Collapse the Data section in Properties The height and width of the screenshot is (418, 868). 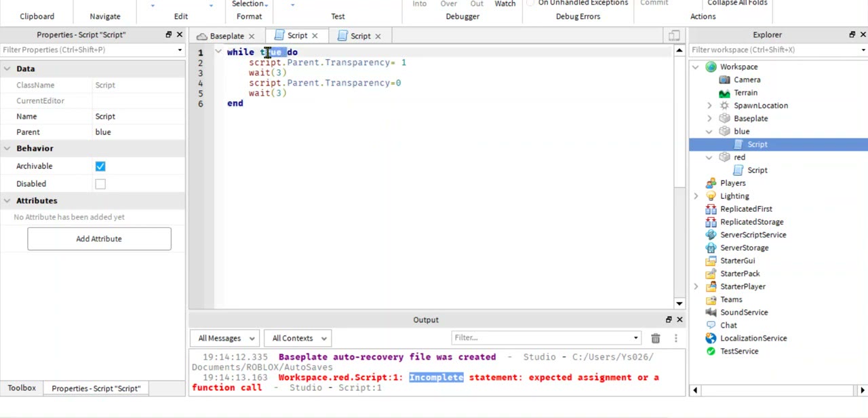point(7,69)
